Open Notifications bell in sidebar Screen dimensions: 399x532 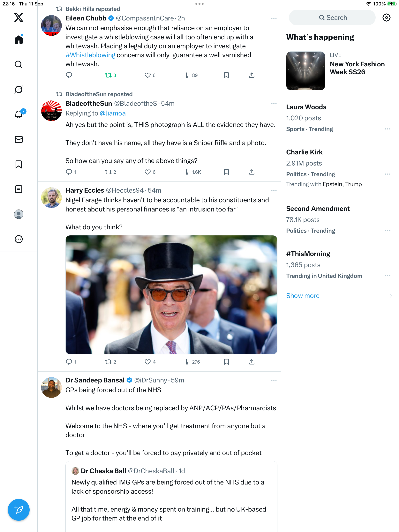[x=19, y=114]
